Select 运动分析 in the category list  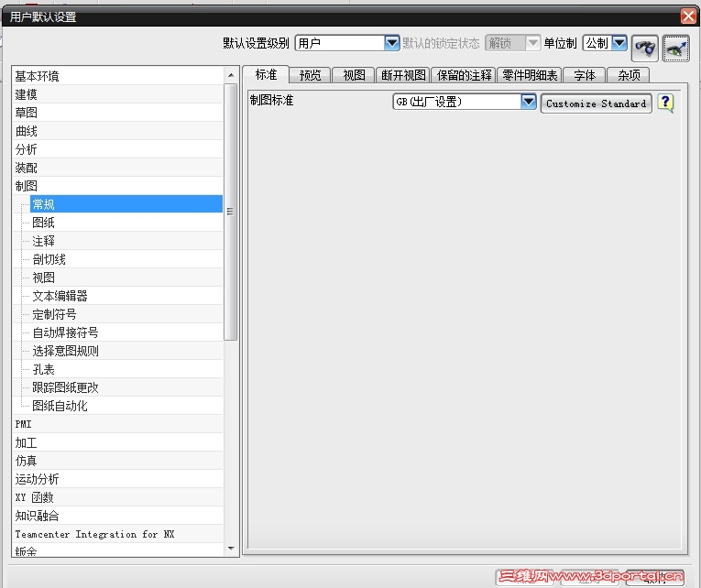point(117,479)
